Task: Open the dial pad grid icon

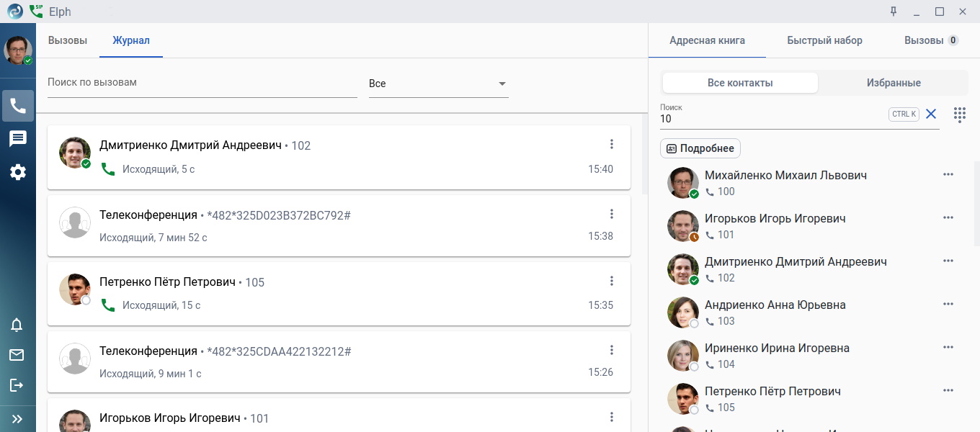Action: coord(959,114)
